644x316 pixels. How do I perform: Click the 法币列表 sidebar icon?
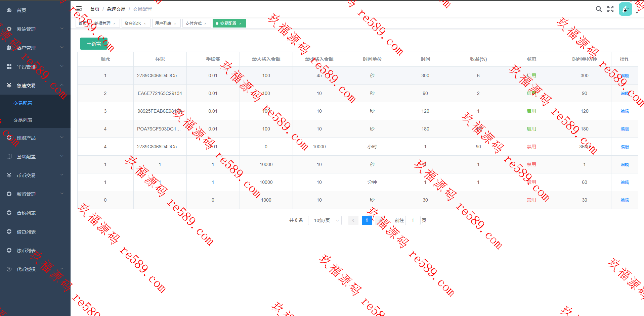tap(9, 251)
